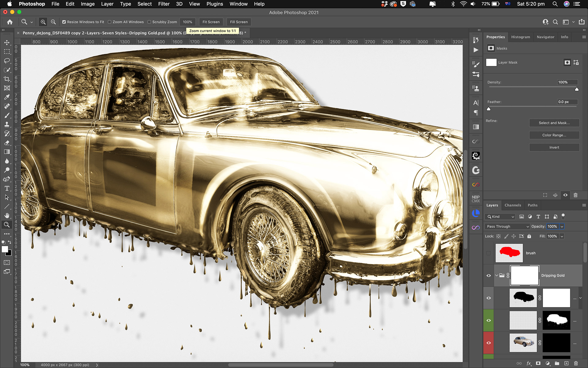Screen dimensions: 588x368
Task: Select the Lasso tool
Action: 7,61
